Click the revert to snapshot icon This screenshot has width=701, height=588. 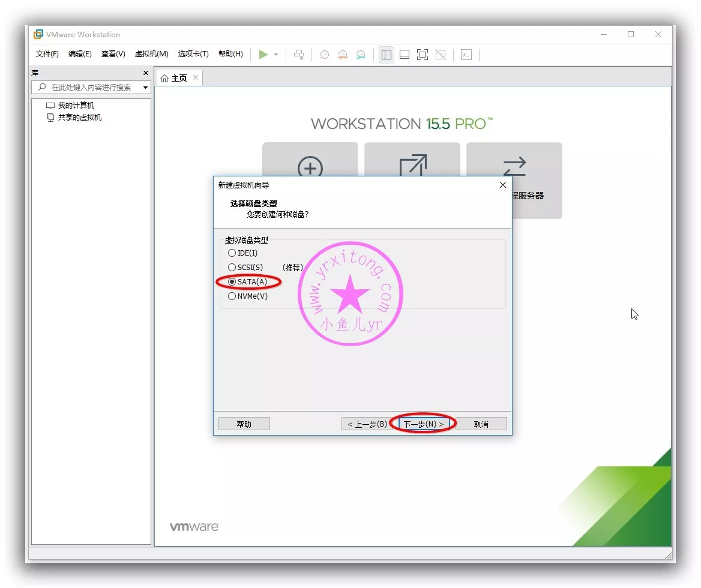(x=342, y=55)
